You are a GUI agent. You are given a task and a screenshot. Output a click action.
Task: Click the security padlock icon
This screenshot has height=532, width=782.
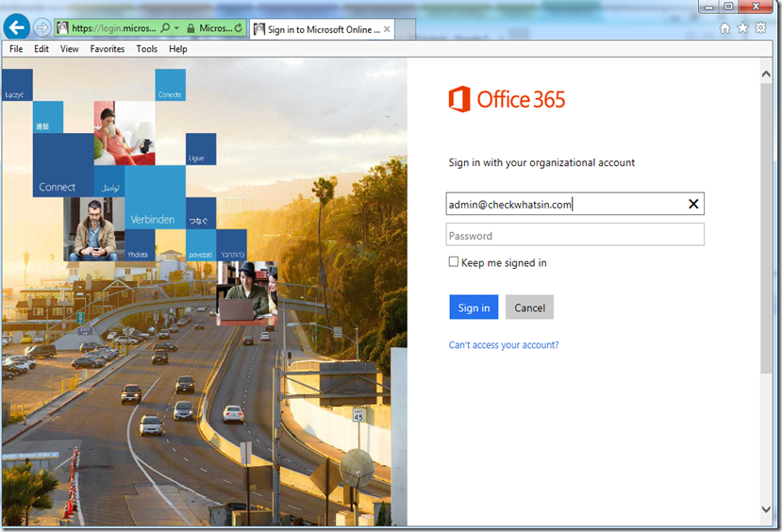click(x=191, y=28)
